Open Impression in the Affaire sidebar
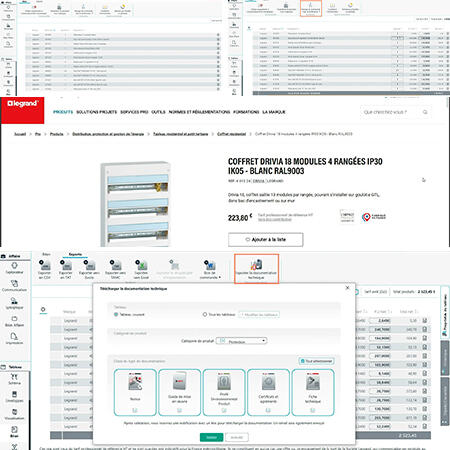Viewport: 450px width, 450px height. pyautogui.click(x=14, y=339)
